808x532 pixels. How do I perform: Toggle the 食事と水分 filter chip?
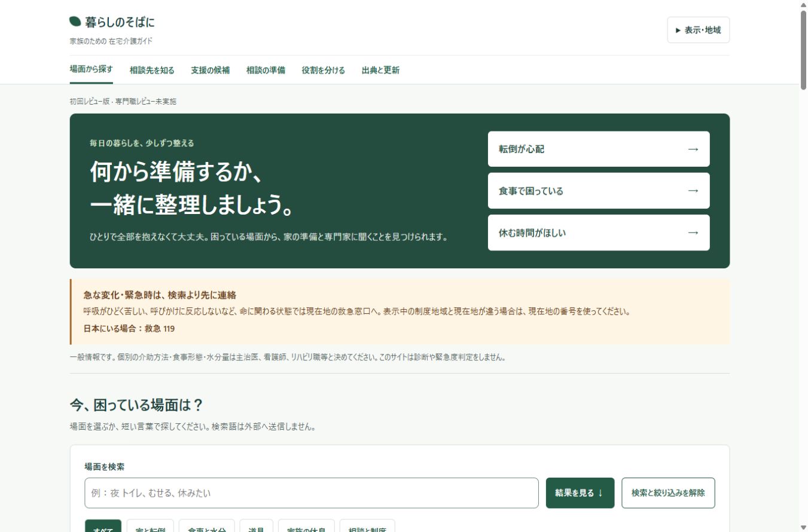(207, 525)
